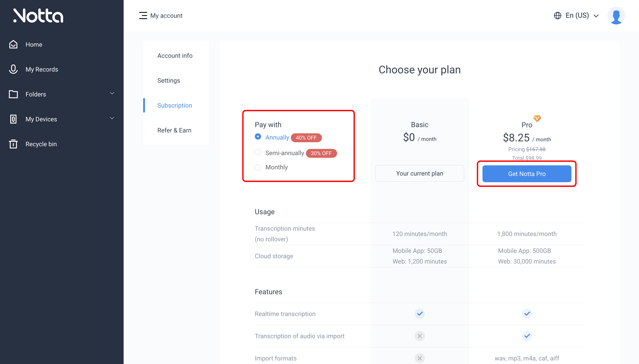Expand the My Devices chevron
639x364 pixels.
click(x=112, y=118)
